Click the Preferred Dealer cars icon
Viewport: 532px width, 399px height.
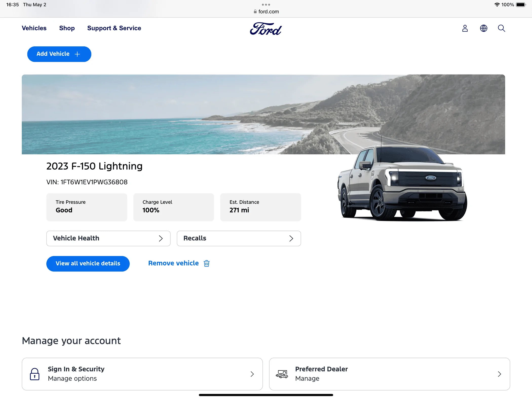(x=282, y=374)
